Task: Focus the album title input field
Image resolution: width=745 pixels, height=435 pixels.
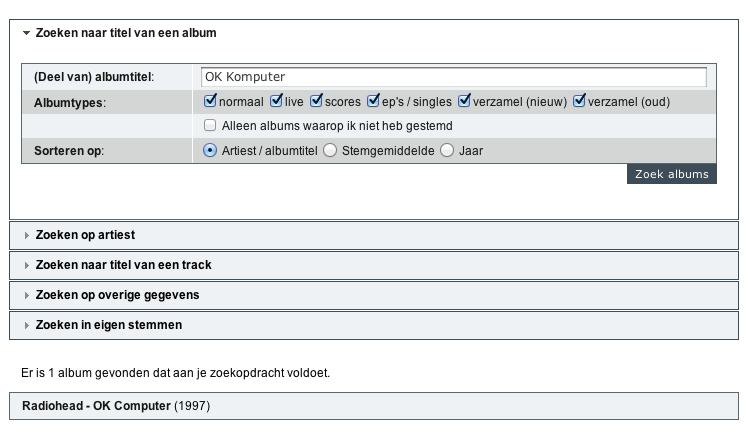Action: pos(453,77)
